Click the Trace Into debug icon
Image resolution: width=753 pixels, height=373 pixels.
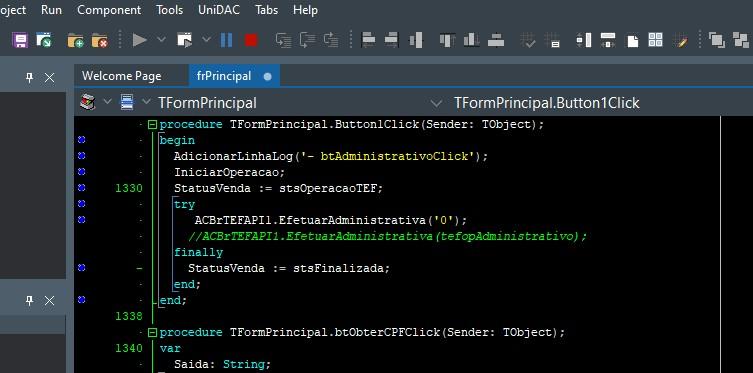coord(283,40)
